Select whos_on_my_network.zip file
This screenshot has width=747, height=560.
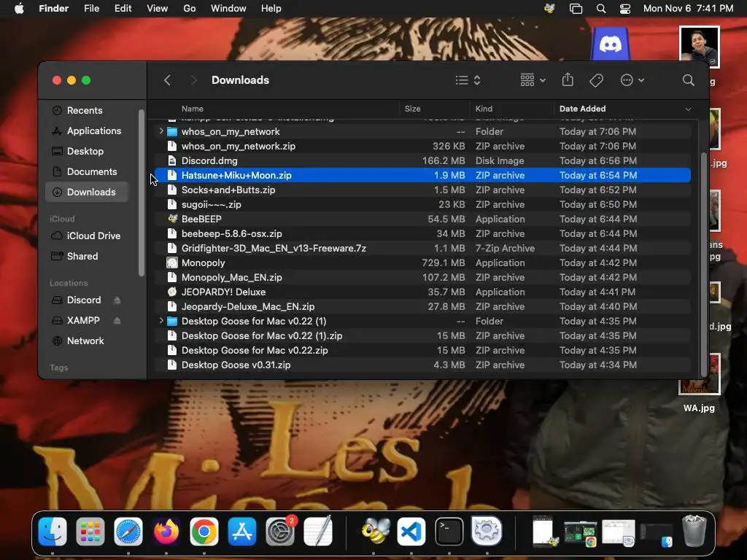click(422, 146)
